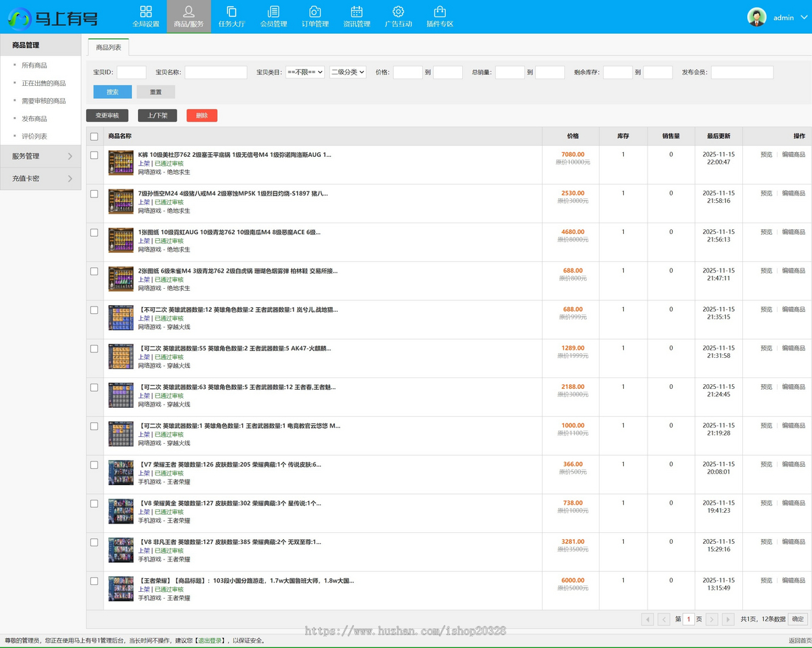Click the blue 搜索 button
Screen dimensions: 812x648
point(112,92)
